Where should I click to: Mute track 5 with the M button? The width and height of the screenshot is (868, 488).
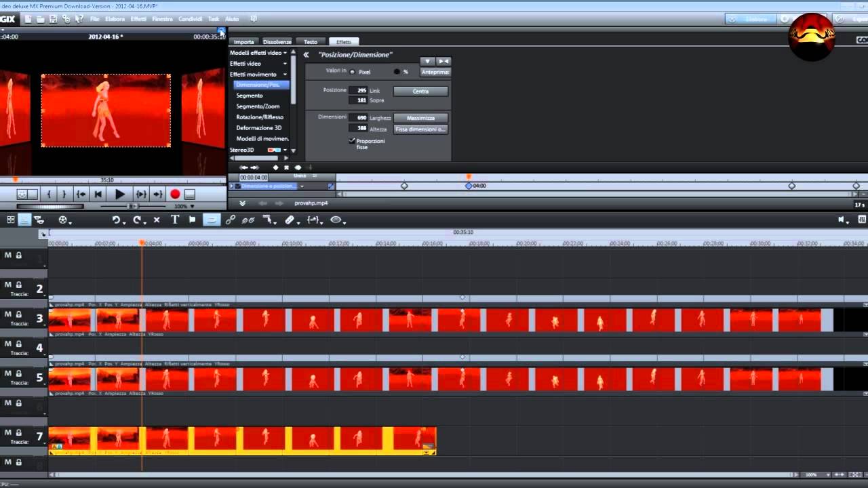click(x=8, y=373)
